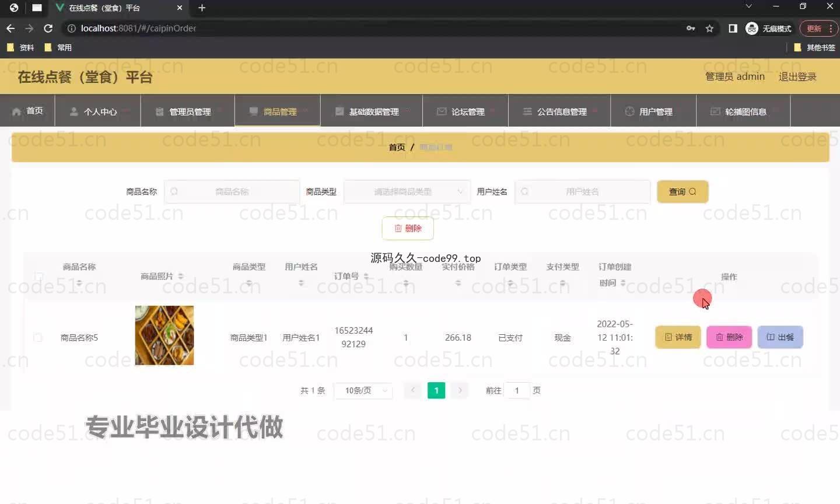Click the 查询 search button
Viewport: 840px width, 504px height.
(x=682, y=191)
